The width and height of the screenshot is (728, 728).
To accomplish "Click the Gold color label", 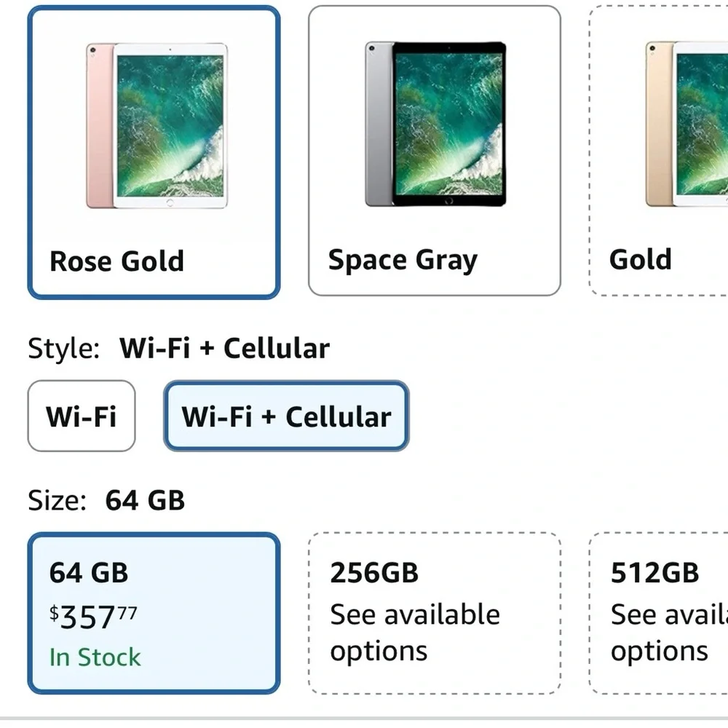I will point(641,259).
